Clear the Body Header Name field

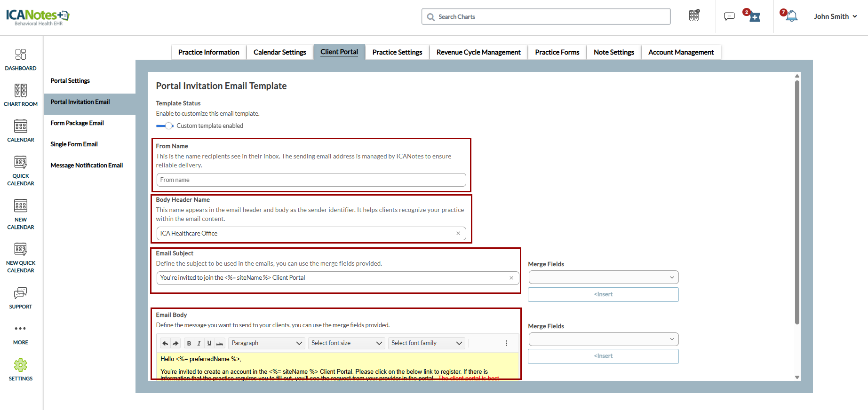point(458,234)
